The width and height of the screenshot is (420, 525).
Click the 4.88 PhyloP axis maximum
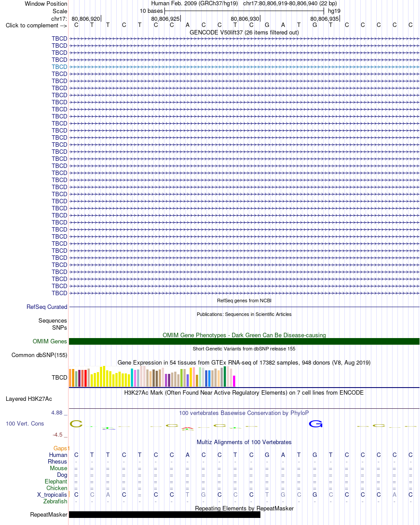pyautogui.click(x=57, y=412)
